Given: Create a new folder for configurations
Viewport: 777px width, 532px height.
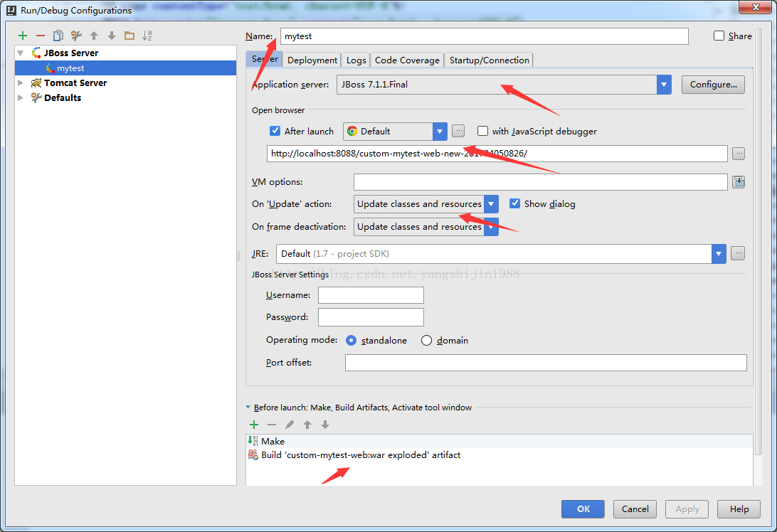Looking at the screenshot, I should point(129,36).
